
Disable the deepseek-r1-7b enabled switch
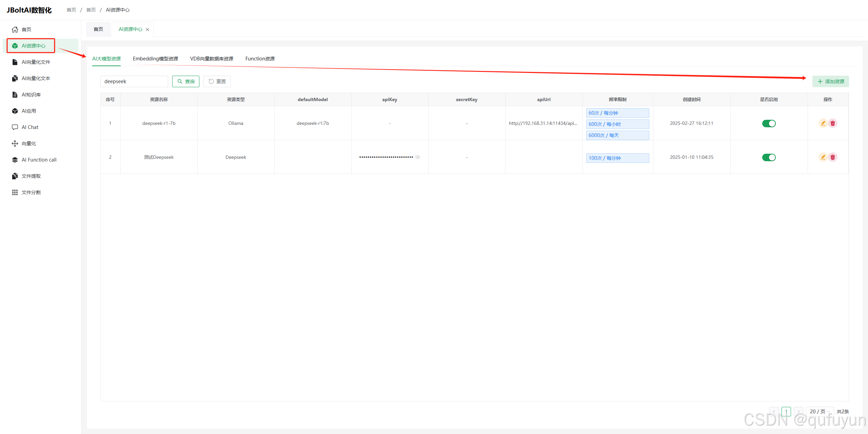769,124
